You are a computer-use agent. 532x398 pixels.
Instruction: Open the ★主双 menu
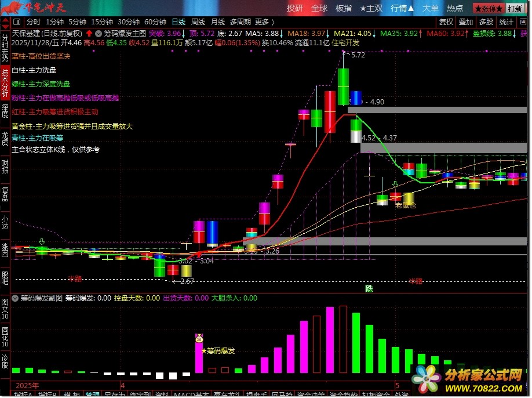pos(371,8)
